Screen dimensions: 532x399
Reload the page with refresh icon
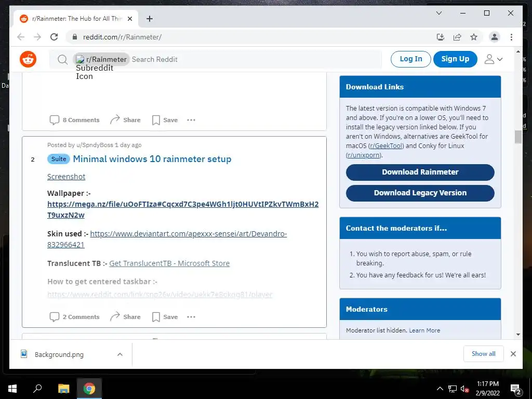click(x=54, y=37)
